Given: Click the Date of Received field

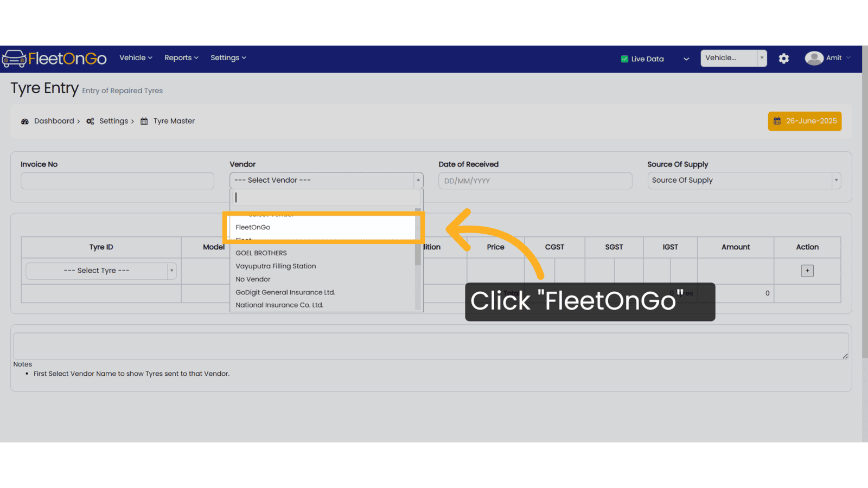Looking at the screenshot, I should tap(535, 181).
